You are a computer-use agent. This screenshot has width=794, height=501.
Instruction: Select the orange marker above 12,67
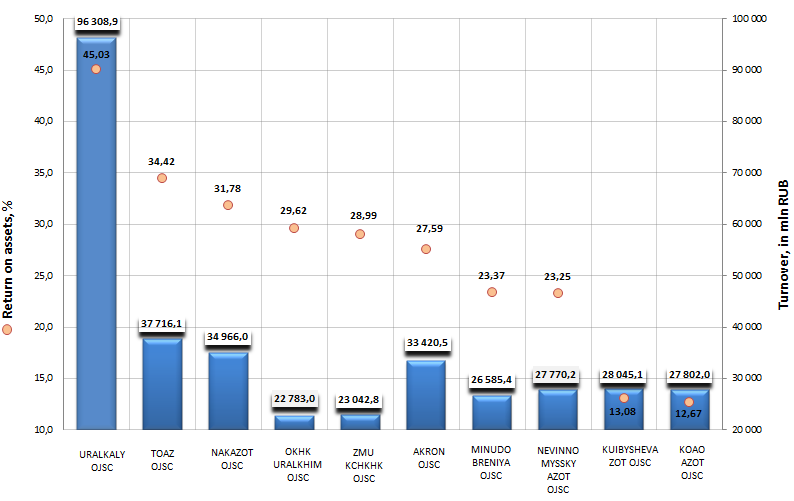coord(689,402)
